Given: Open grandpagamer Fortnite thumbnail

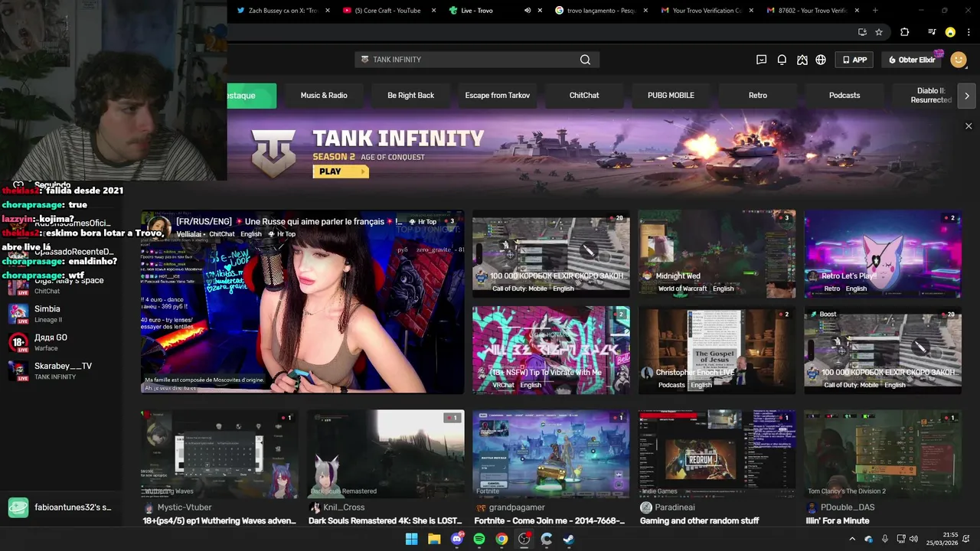Looking at the screenshot, I should pyautogui.click(x=550, y=454).
